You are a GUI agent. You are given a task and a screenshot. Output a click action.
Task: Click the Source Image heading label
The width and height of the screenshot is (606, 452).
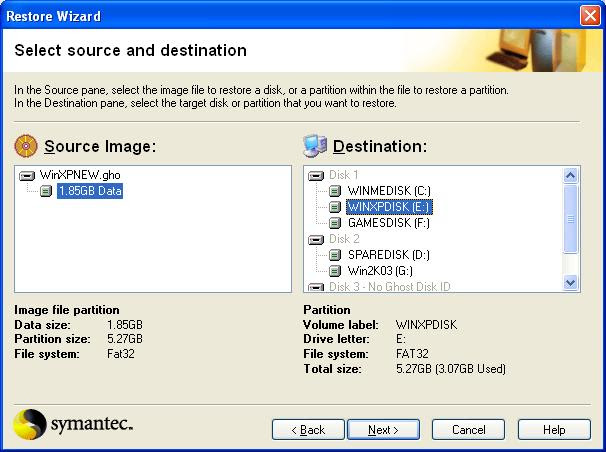click(x=100, y=146)
